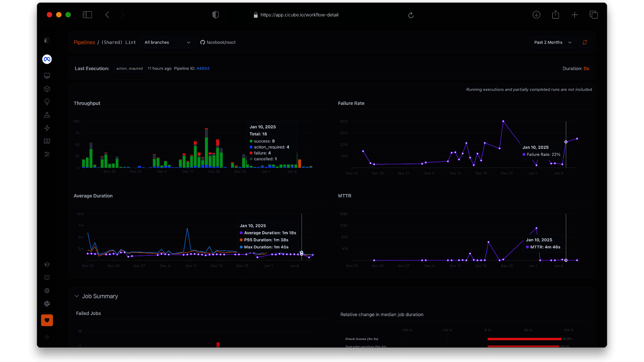The width and height of the screenshot is (644, 362).
Task: Open pipeline ID #4884 link
Action: tap(203, 68)
